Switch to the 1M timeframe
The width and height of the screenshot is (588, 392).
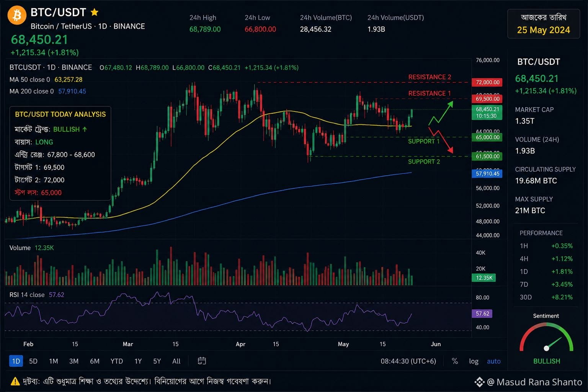click(x=54, y=361)
